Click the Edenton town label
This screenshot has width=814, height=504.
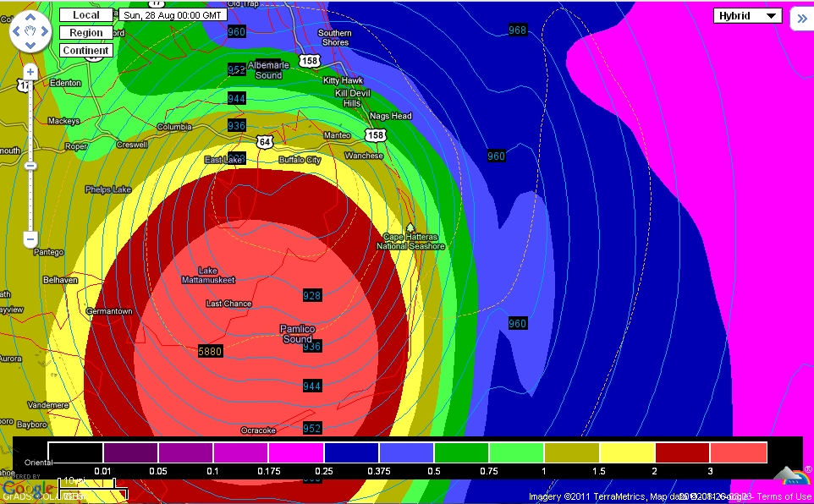(x=65, y=83)
